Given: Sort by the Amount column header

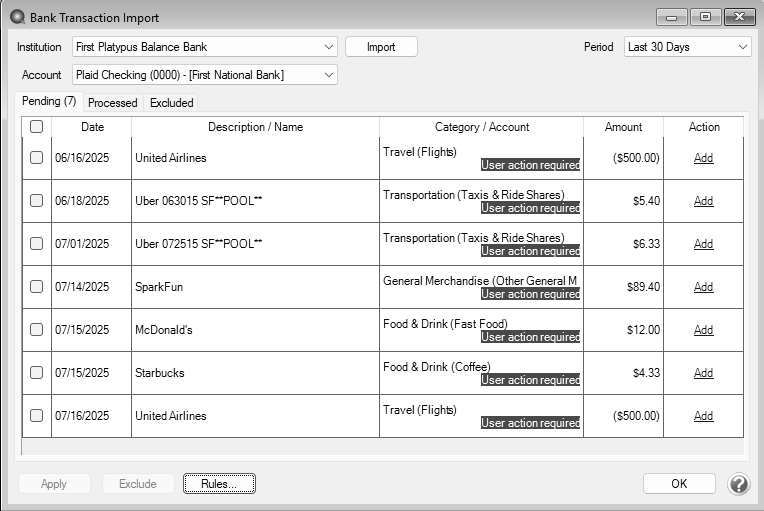Looking at the screenshot, I should pos(623,127).
